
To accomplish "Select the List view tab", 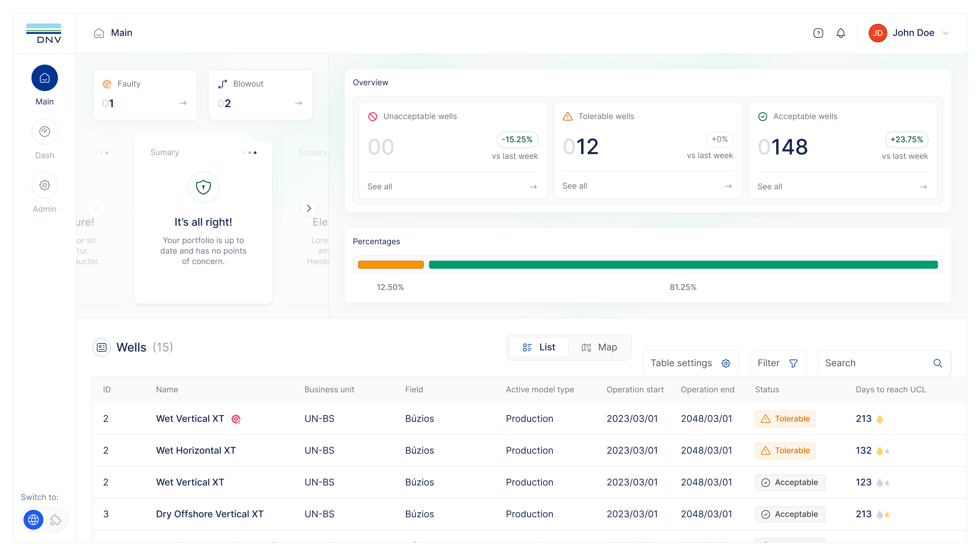I will click(x=539, y=347).
